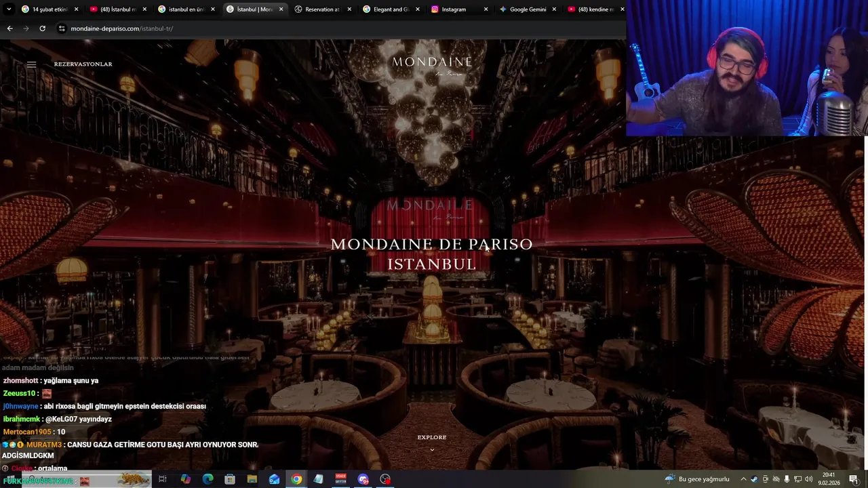Click the MONDAINE DE PARISO ISTANBUL heading
The height and width of the screenshot is (488, 868).
[x=432, y=254]
